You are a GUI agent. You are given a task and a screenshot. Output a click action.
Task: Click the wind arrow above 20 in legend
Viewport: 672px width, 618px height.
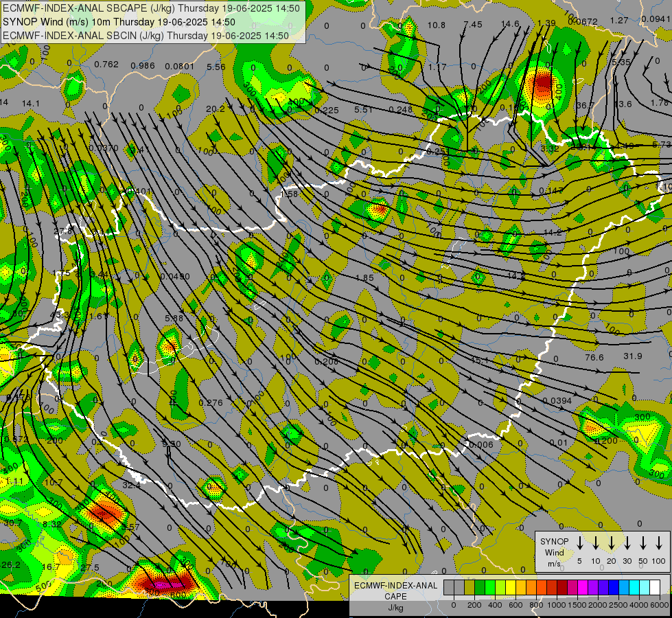(x=611, y=543)
